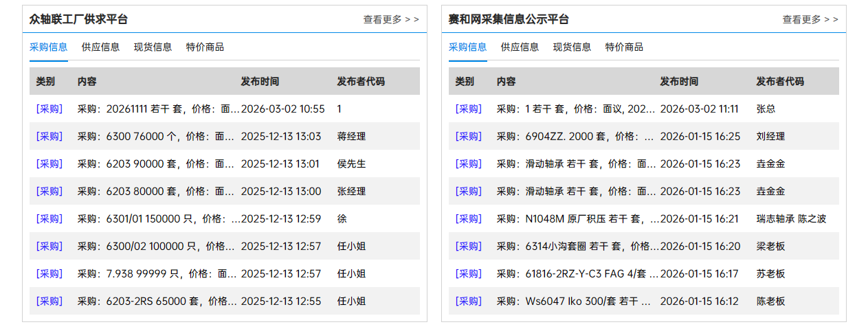
Task: View the 6300/02 100000 只 purchase listing
Action: (x=158, y=247)
